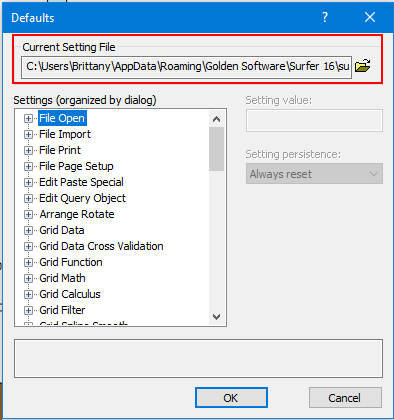394x420 pixels.
Task: Select the Grid Function entry
Action: tap(71, 262)
